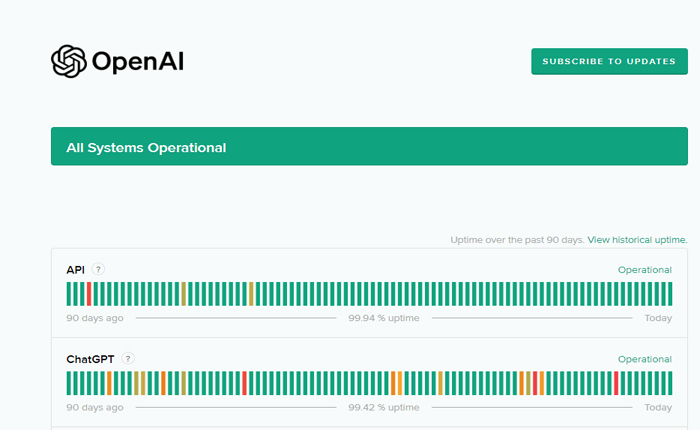Click the OpenAI logo
The width and height of the screenshot is (700, 430).
(x=117, y=62)
